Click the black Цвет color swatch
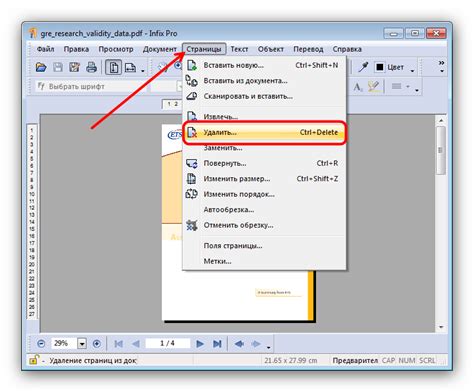Image resolution: width=474 pixels, height=392 pixels. pos(380,67)
